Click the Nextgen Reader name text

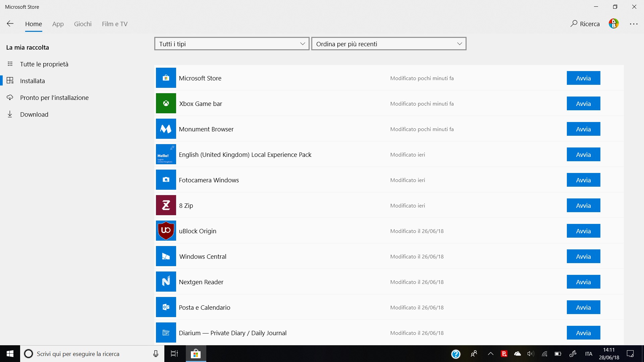pos(201,282)
